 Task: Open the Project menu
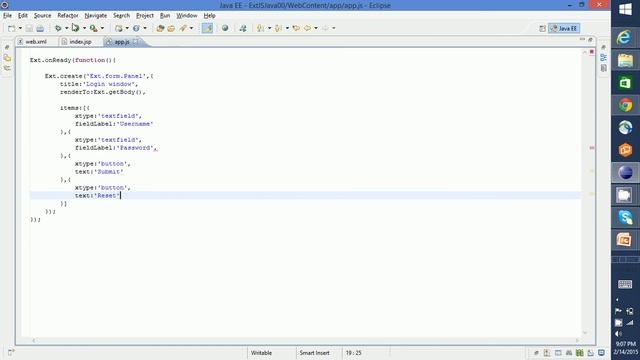pos(145,16)
